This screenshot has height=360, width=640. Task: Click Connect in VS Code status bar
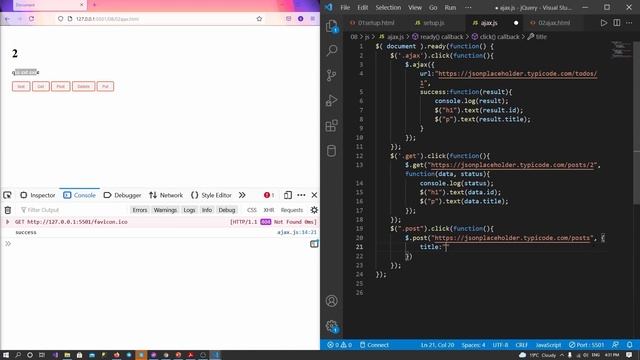374,345
